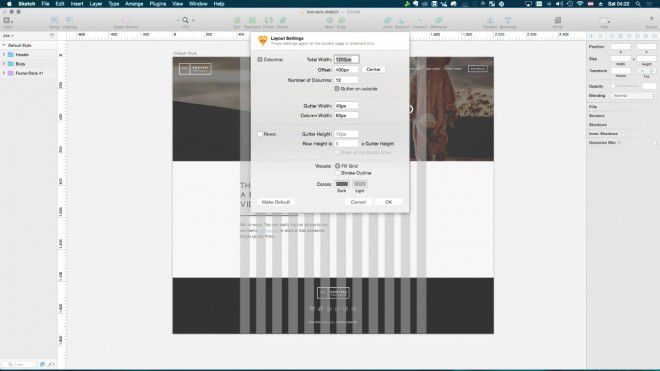Select the Header layer row
This screenshot has height=371, width=660.
[29, 55]
